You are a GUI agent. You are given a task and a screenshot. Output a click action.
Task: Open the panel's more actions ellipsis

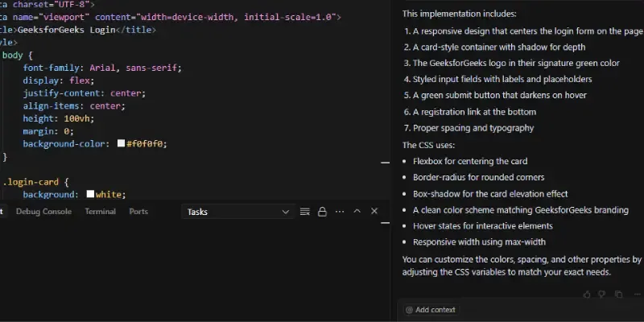(340, 212)
